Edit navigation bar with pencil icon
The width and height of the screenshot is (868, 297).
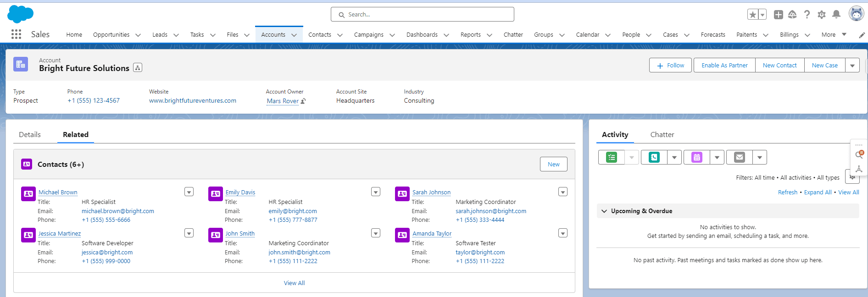pos(862,35)
